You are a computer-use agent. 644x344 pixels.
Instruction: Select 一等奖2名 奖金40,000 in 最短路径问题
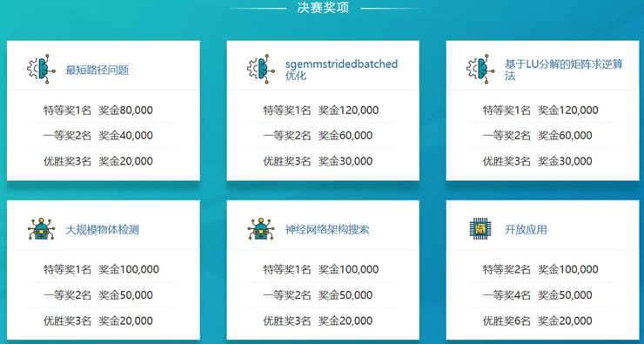click(104, 135)
